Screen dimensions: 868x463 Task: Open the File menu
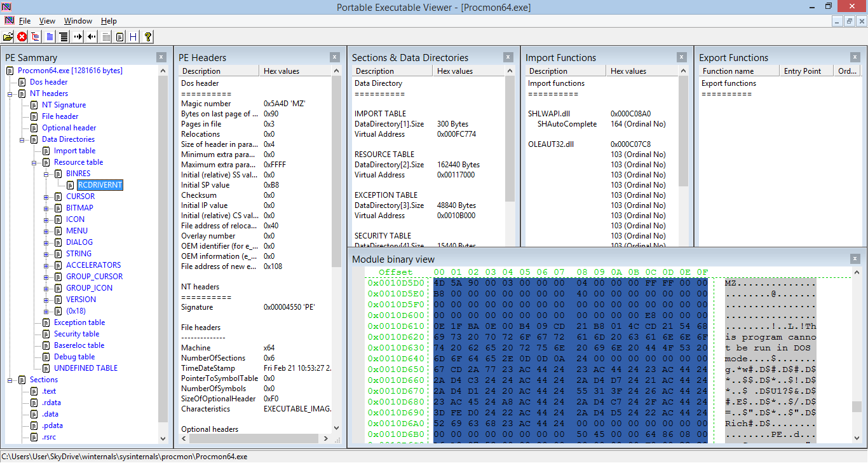[25, 21]
